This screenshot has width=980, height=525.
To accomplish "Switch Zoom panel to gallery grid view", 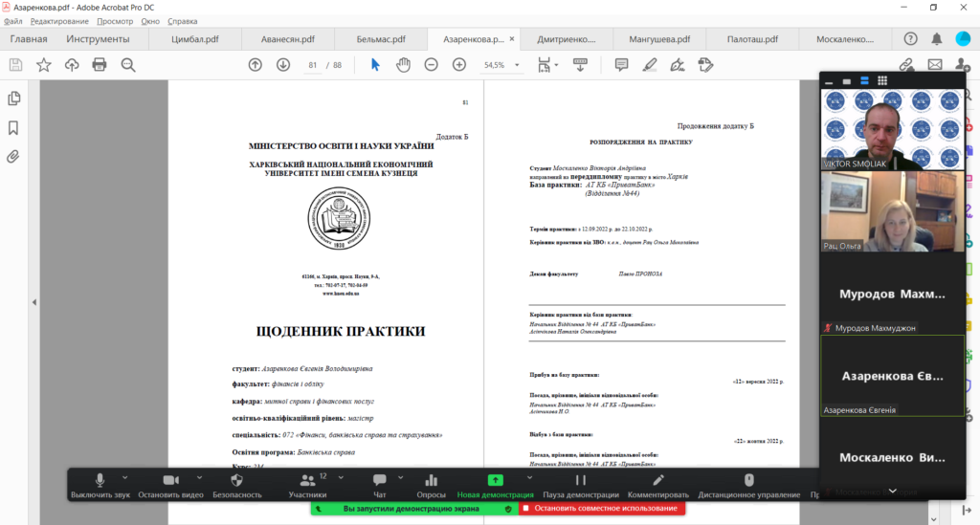I will [881, 80].
